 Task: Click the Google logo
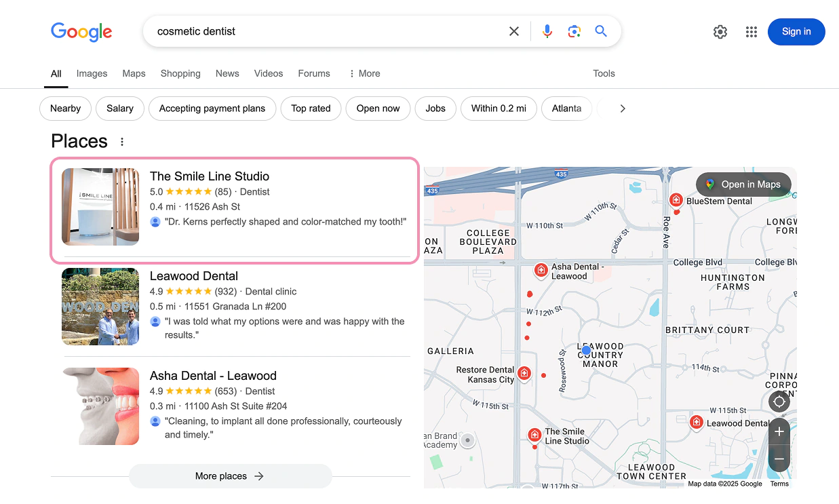[81, 31]
